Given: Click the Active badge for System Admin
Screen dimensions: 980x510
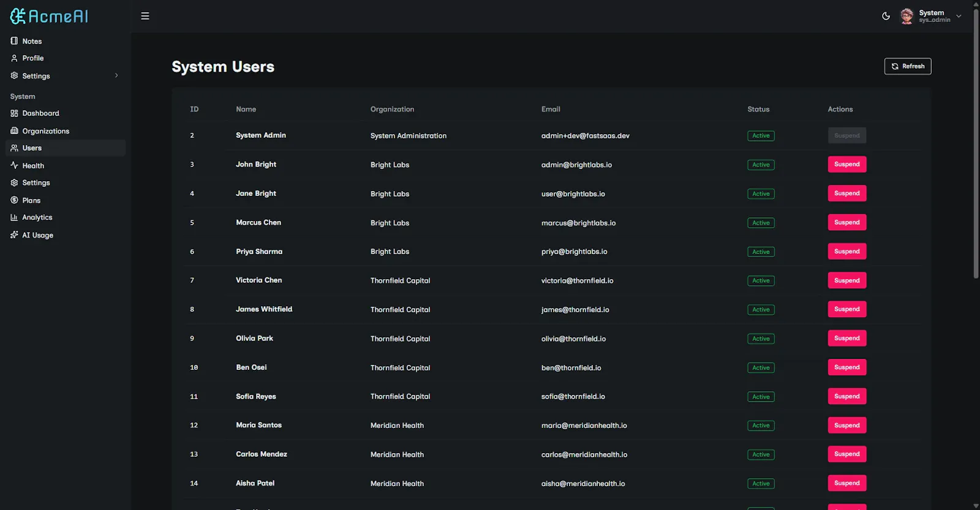Looking at the screenshot, I should point(761,136).
